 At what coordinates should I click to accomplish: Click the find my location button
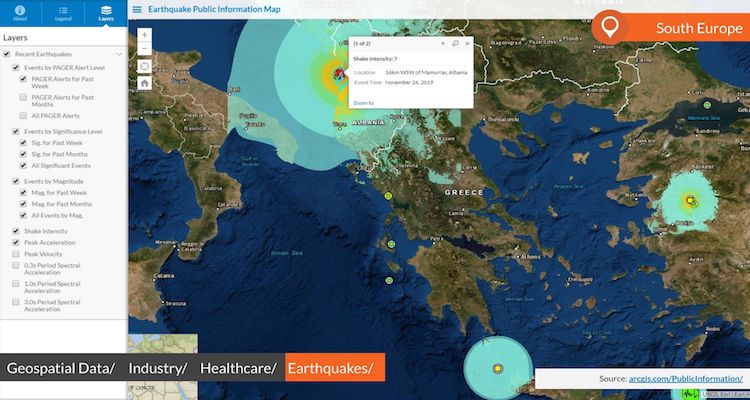[x=144, y=67]
